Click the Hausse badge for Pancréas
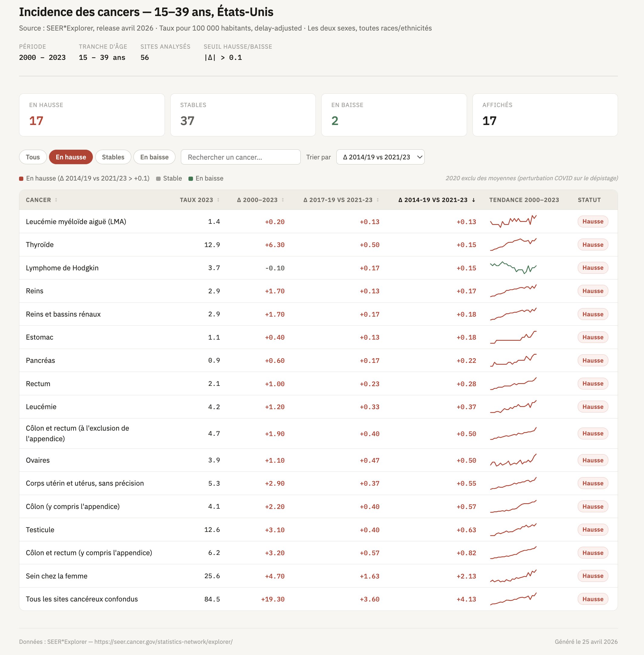This screenshot has height=655, width=644. [x=593, y=360]
